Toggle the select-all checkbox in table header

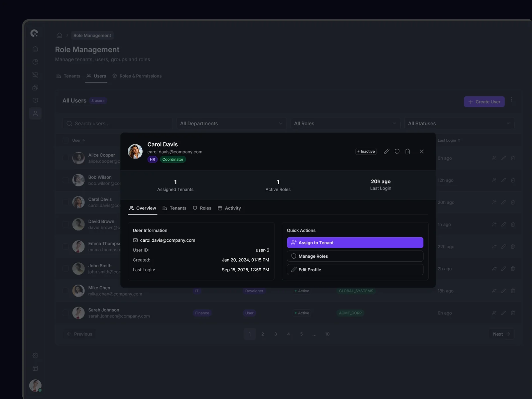click(x=66, y=140)
